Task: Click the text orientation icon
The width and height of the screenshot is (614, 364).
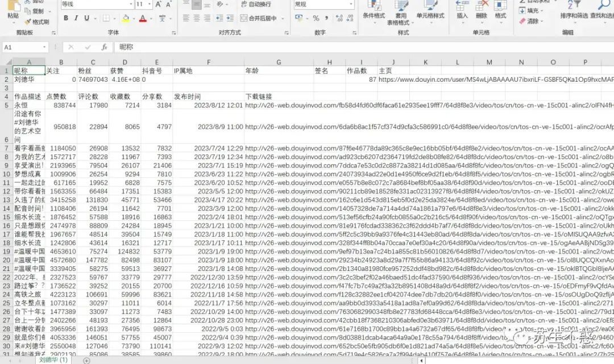Action: 220,5
